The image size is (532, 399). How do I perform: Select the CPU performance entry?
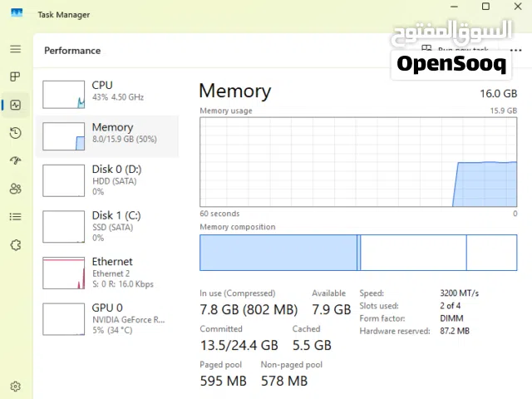(107, 94)
